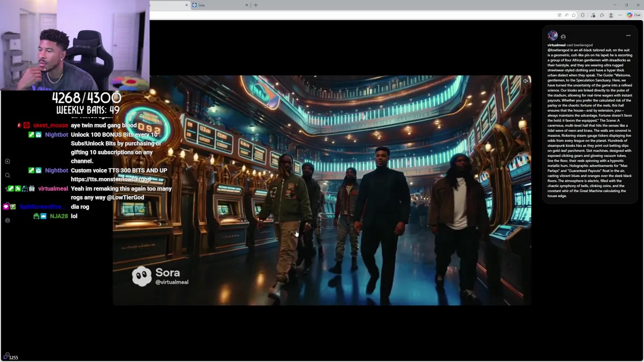Click the gray cast-member avatar icon
This screenshot has height=362, width=644.
pyautogui.click(x=563, y=37)
